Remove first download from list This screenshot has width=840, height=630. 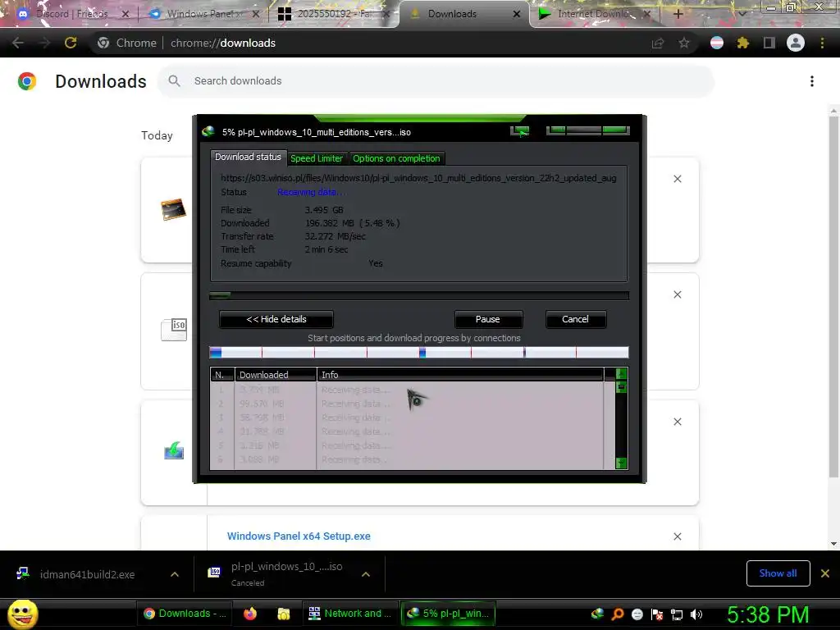point(678,179)
